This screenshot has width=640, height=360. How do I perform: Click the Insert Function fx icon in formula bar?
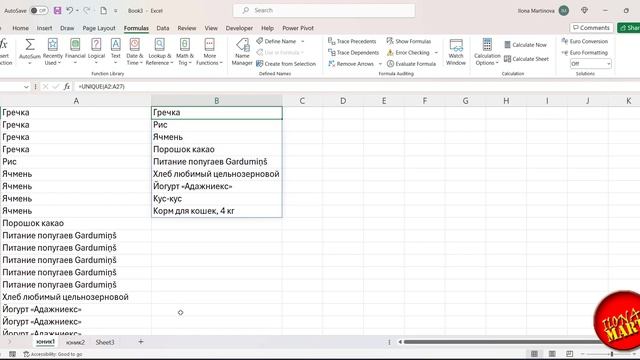[67, 87]
